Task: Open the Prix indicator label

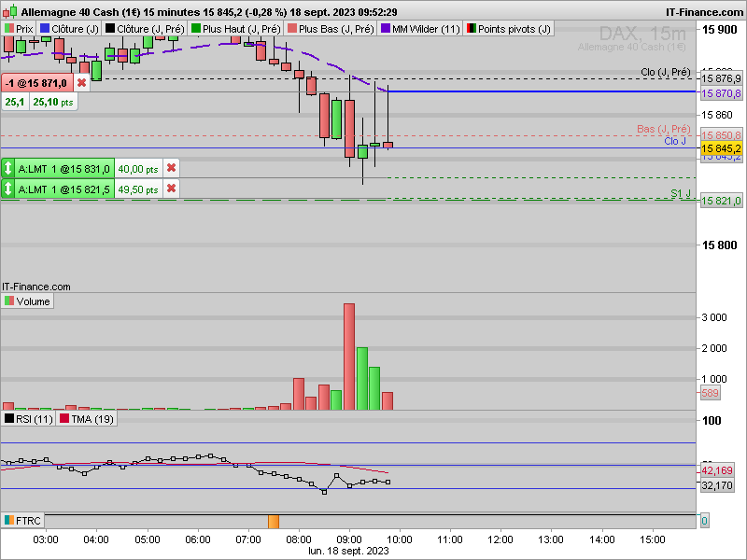Action: pos(19,29)
